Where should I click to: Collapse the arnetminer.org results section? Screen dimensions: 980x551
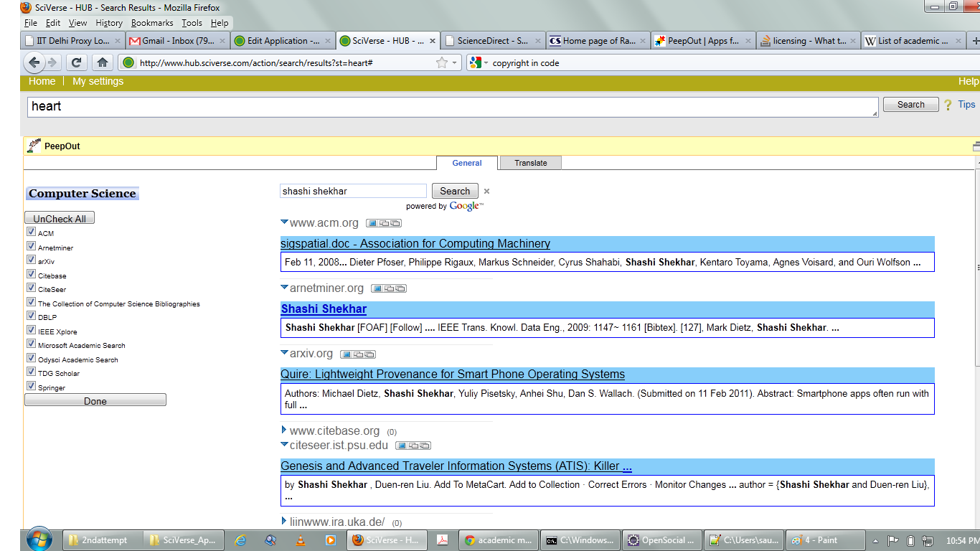pos(284,288)
